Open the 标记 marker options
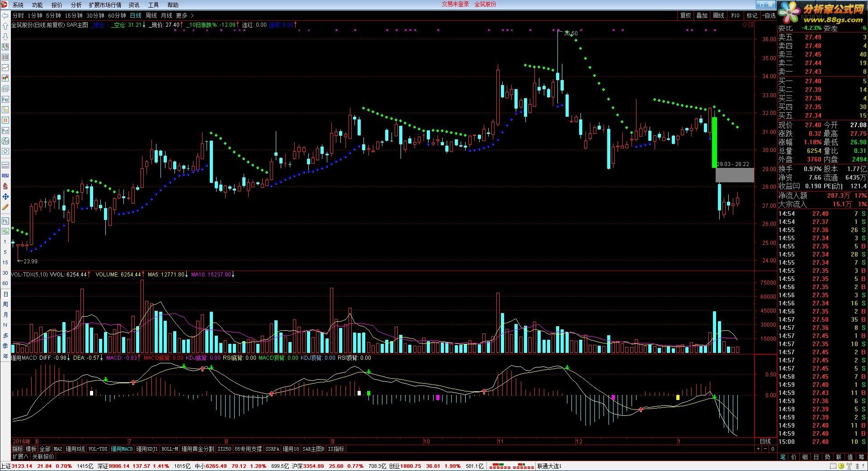Image resolution: width=868 pixels, height=471 pixels. tap(752, 15)
